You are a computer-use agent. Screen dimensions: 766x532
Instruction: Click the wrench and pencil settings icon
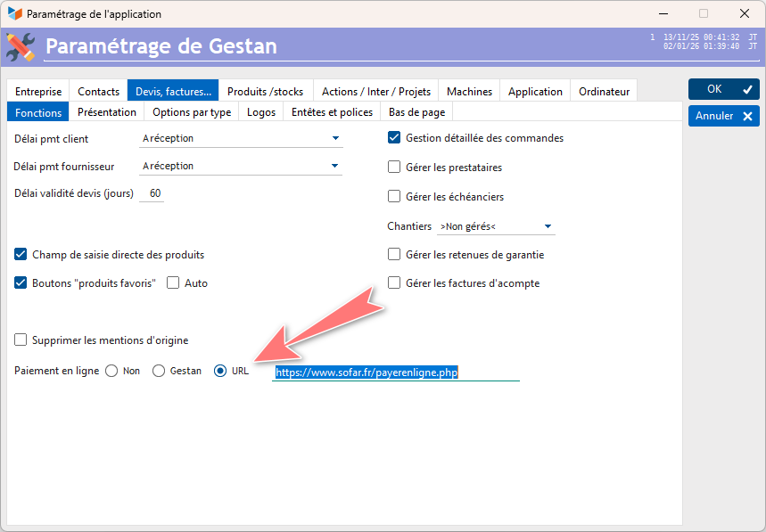(x=21, y=46)
